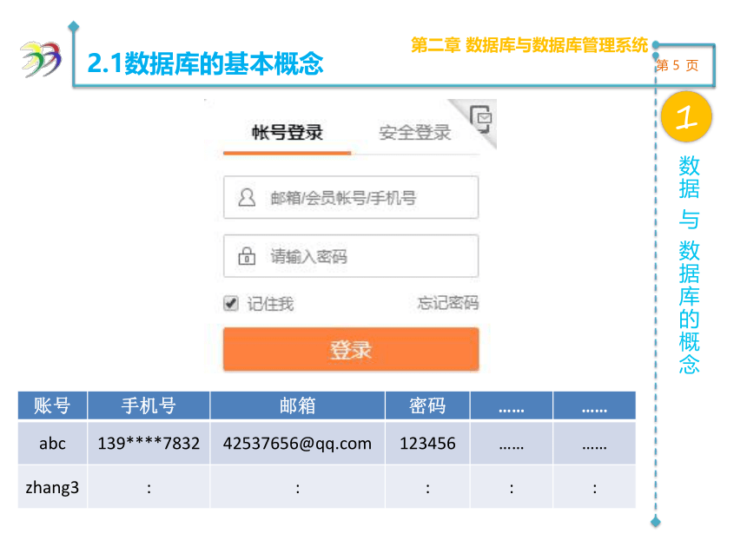The image size is (747, 560).
Task: Switch to the 安全登录 tab
Action: click(x=414, y=132)
